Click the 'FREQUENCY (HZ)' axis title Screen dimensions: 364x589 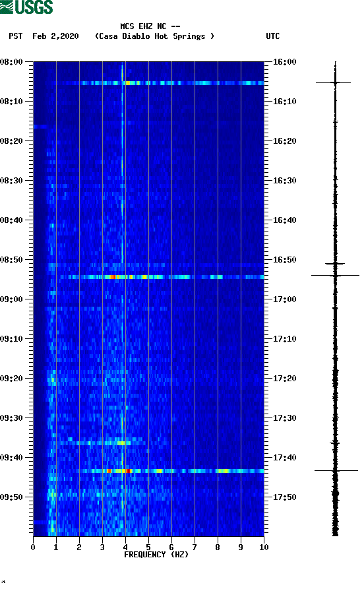(156, 555)
